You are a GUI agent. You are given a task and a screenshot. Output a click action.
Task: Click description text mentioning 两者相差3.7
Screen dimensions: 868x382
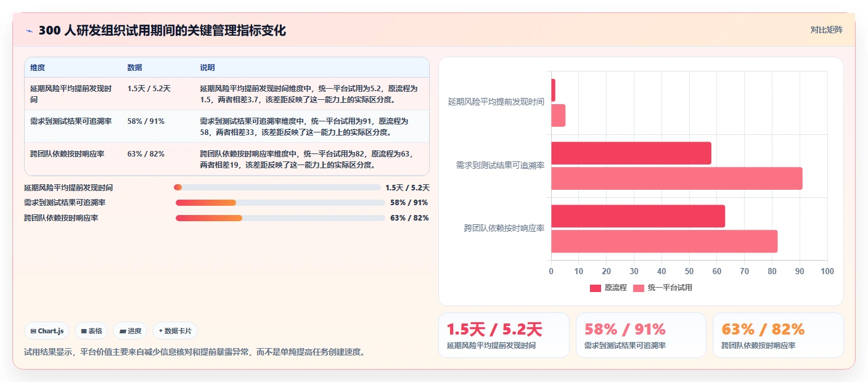309,94
